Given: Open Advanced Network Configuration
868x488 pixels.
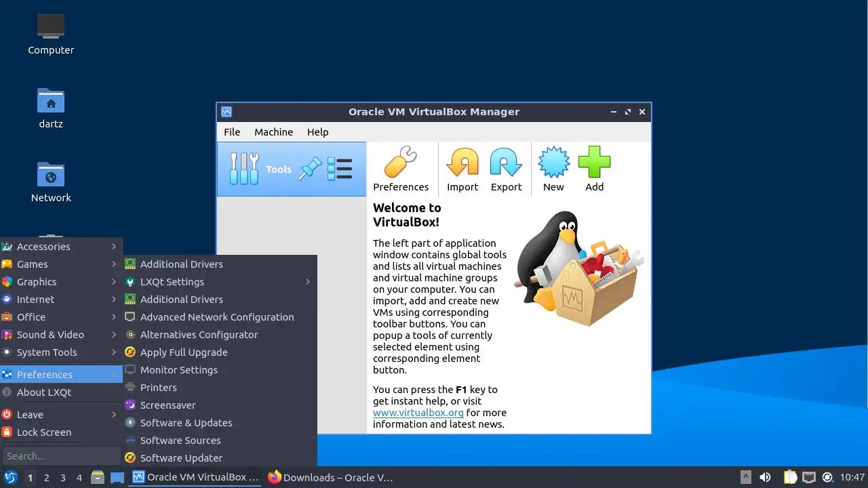Looking at the screenshot, I should coord(220,317).
